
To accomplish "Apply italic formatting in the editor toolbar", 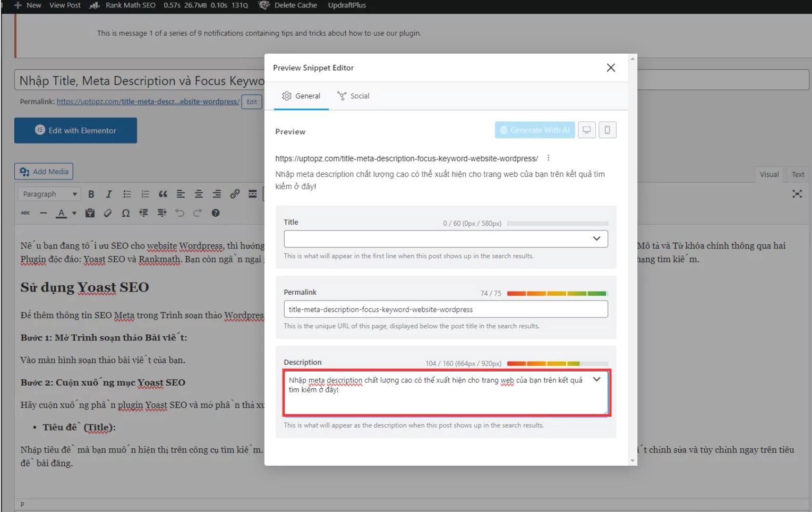I will coord(109,194).
